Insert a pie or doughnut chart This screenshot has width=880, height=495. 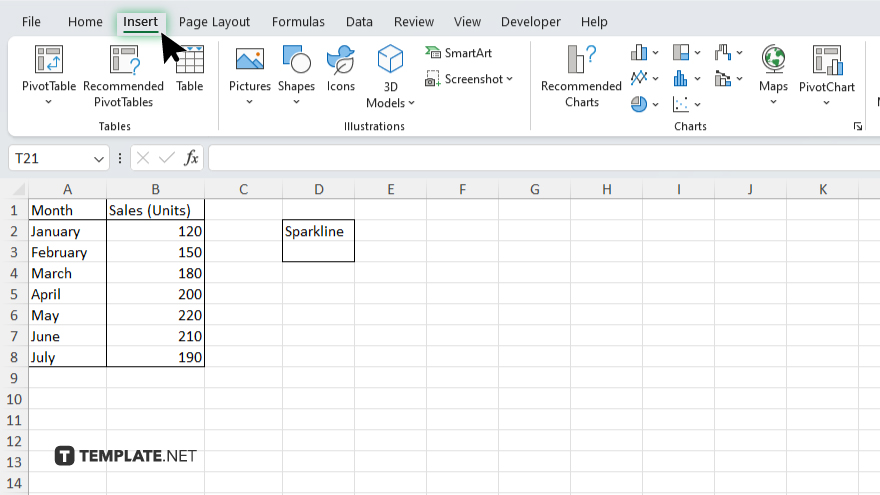(639, 103)
